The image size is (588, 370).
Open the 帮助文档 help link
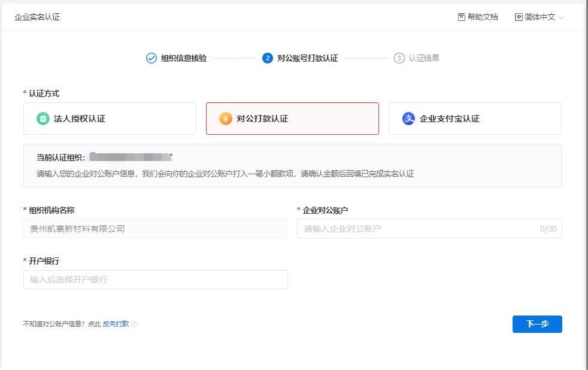pos(483,17)
